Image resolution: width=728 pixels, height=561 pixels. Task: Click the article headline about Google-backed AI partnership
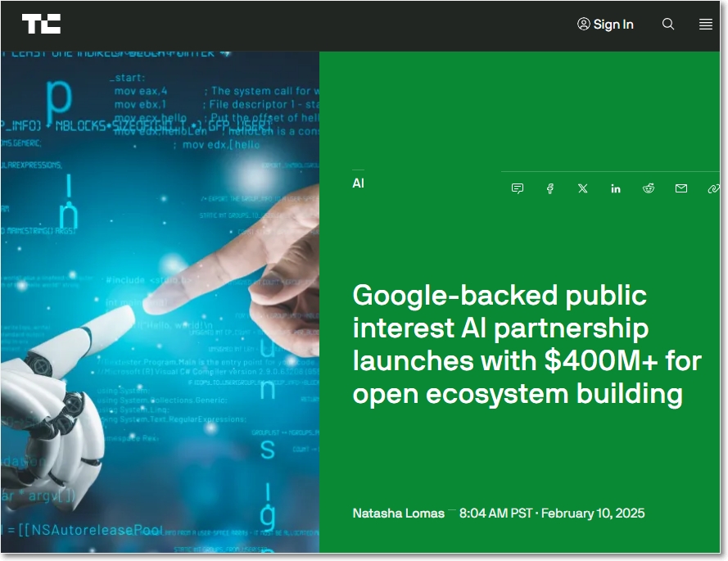(x=527, y=345)
